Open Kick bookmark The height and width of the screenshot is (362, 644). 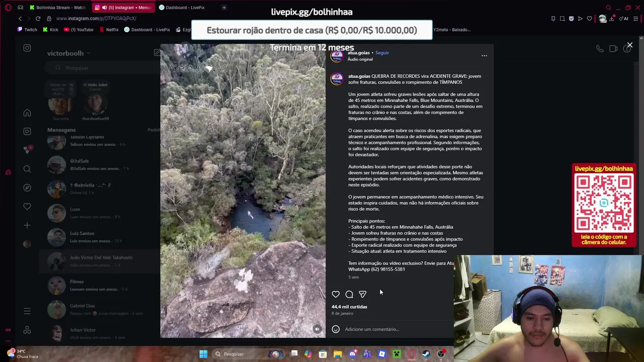50,30
